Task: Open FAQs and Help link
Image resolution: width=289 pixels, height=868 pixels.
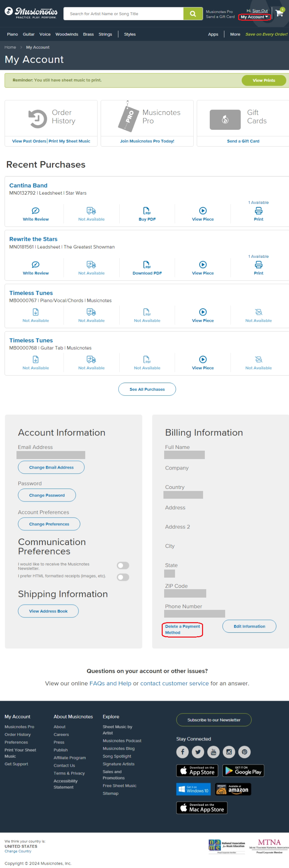Action: point(110,683)
